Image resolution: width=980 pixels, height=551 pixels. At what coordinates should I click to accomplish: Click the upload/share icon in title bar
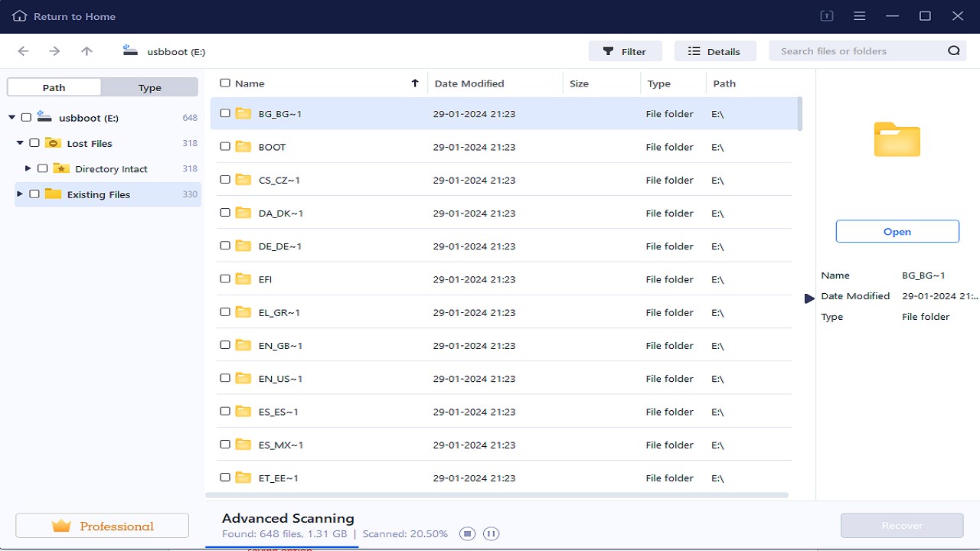[x=827, y=16]
